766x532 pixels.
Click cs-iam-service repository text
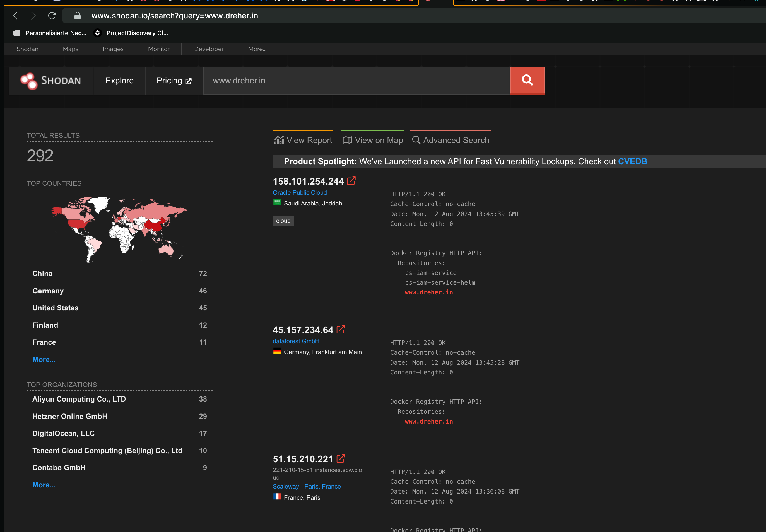(431, 273)
